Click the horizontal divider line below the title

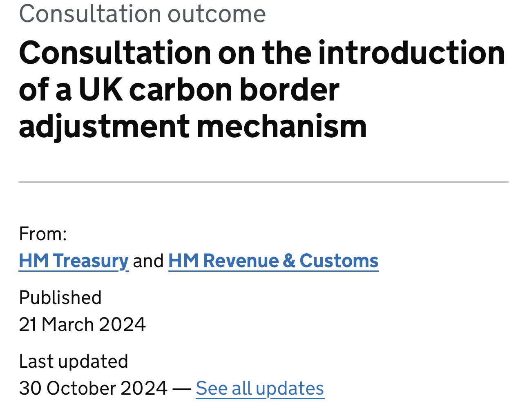(x=263, y=182)
